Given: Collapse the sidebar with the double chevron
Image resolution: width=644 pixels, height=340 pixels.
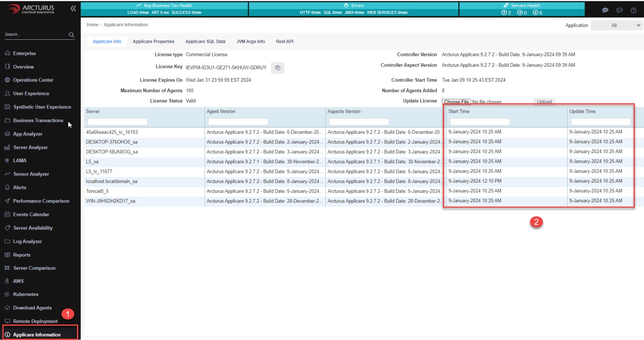Looking at the screenshot, I should pos(73,8).
